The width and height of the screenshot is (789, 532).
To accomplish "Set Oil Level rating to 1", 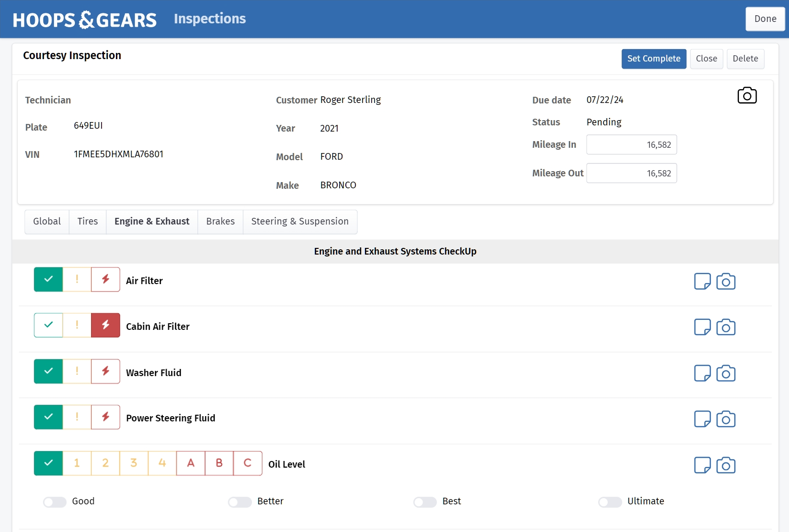I will coord(77,463).
